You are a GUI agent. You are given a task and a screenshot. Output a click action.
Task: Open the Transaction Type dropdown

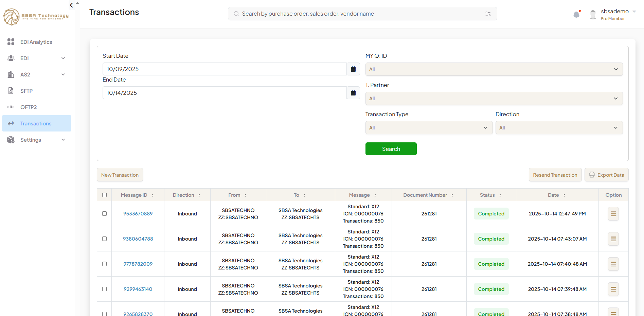click(x=429, y=128)
